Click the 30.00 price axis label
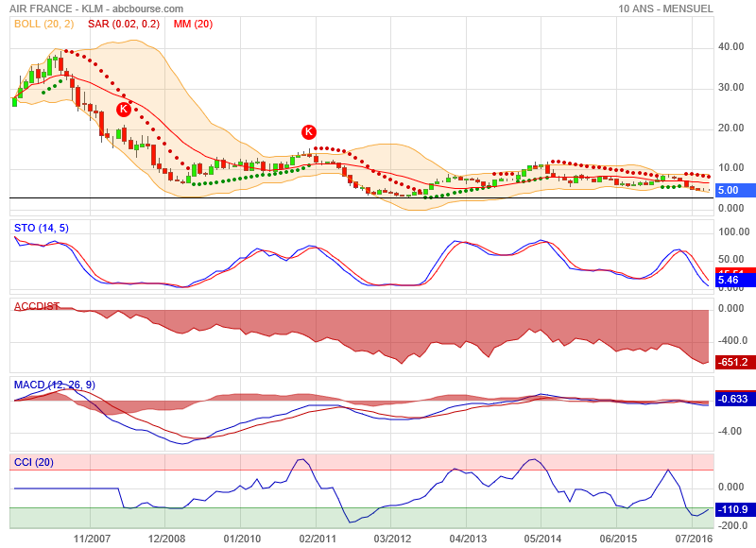Image resolution: width=756 pixels, height=548 pixels. [x=730, y=87]
